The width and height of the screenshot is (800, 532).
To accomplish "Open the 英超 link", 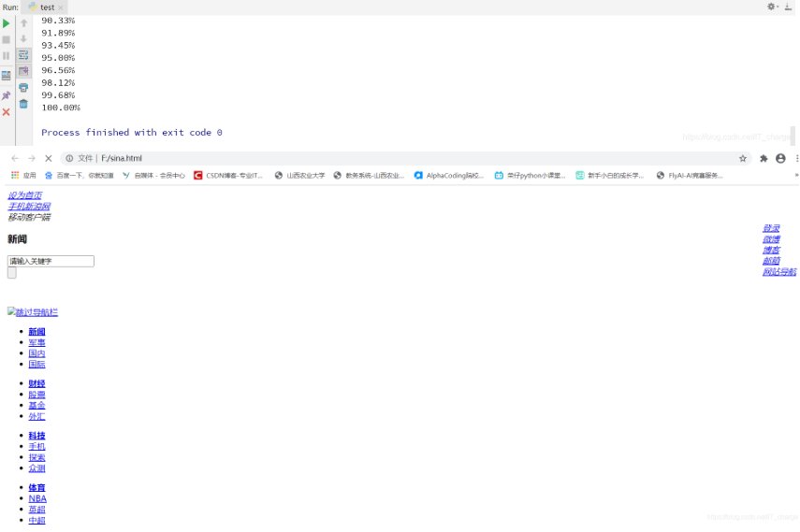I will click(x=36, y=510).
